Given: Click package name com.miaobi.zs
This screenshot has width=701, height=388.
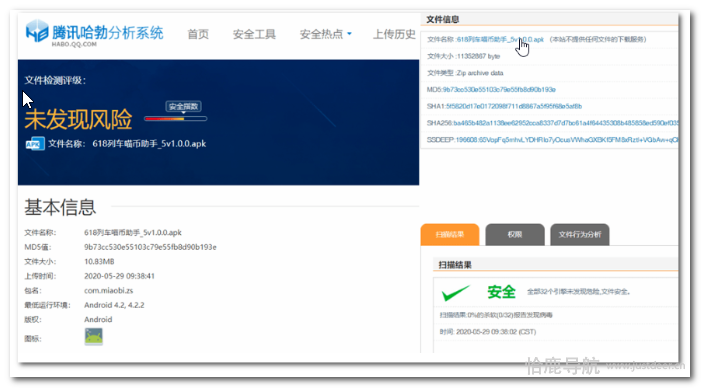Looking at the screenshot, I should [x=109, y=291].
